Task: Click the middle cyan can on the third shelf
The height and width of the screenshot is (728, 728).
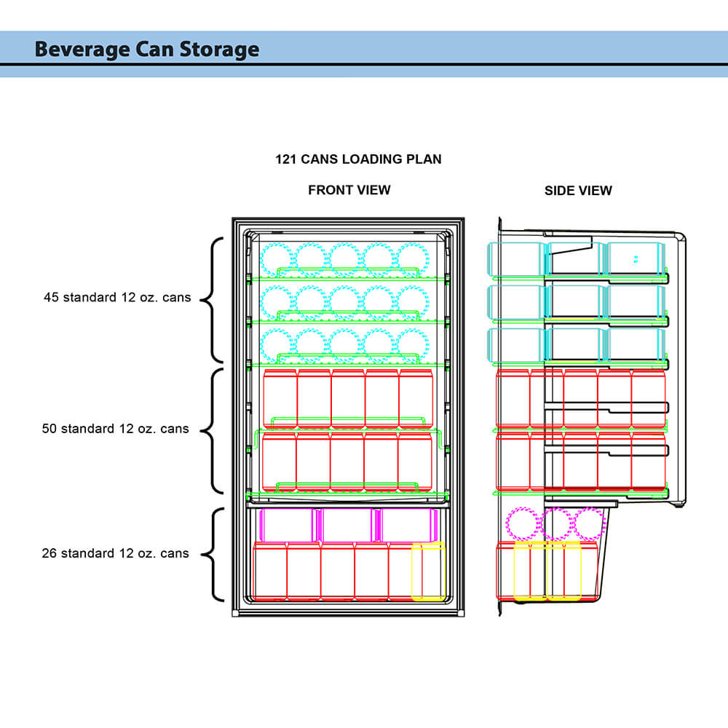Action: coord(345,344)
